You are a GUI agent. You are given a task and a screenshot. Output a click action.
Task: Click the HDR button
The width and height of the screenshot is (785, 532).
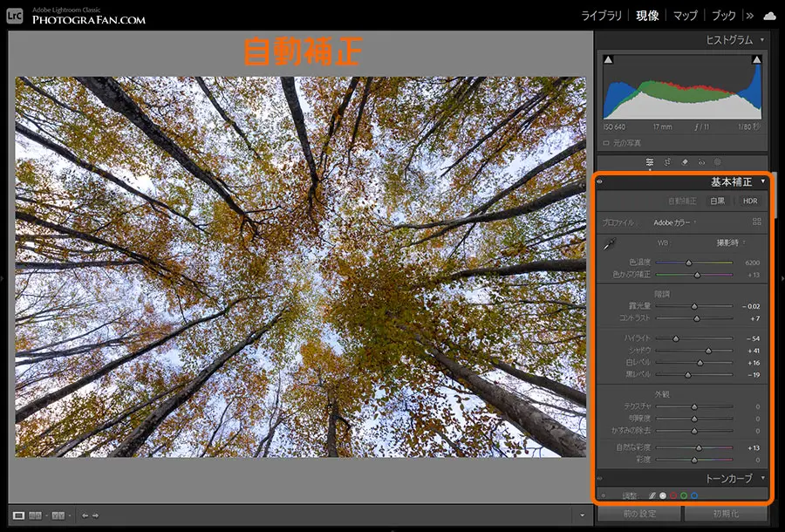click(750, 201)
